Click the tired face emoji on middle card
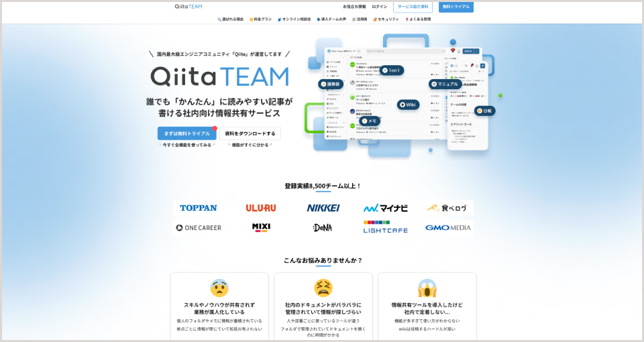 tap(323, 288)
